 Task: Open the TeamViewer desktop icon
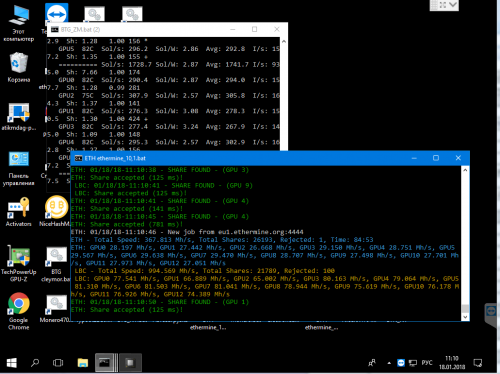pos(56,14)
